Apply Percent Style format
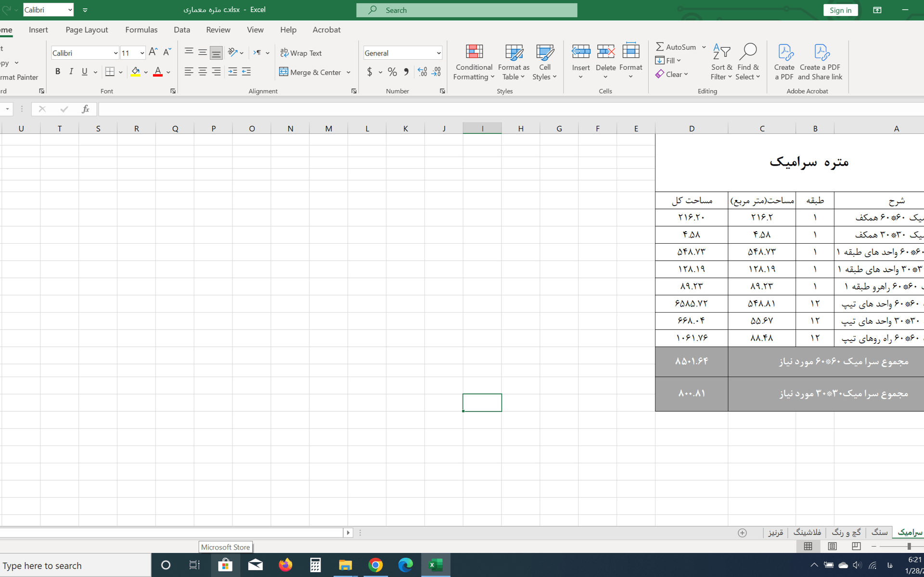This screenshot has height=577, width=924. [392, 72]
